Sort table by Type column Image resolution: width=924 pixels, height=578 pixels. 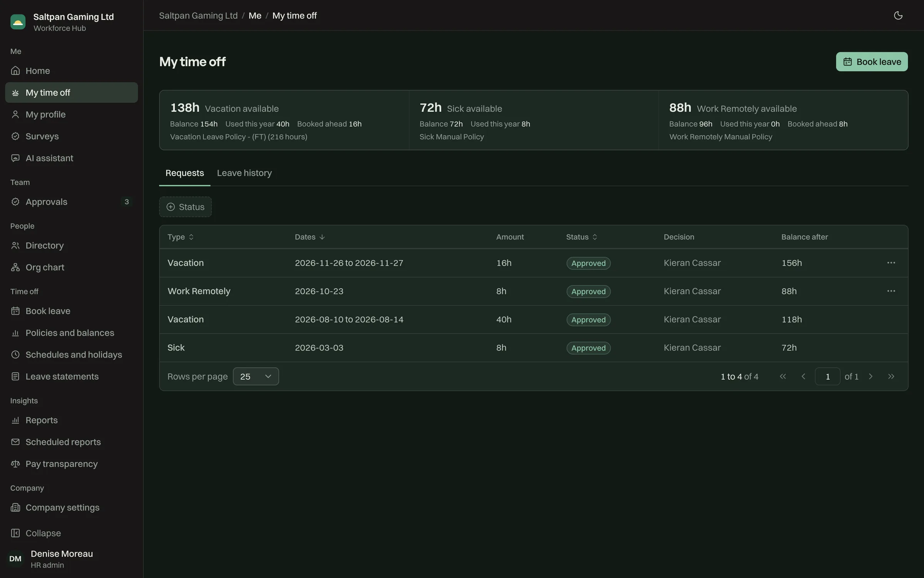(x=180, y=237)
